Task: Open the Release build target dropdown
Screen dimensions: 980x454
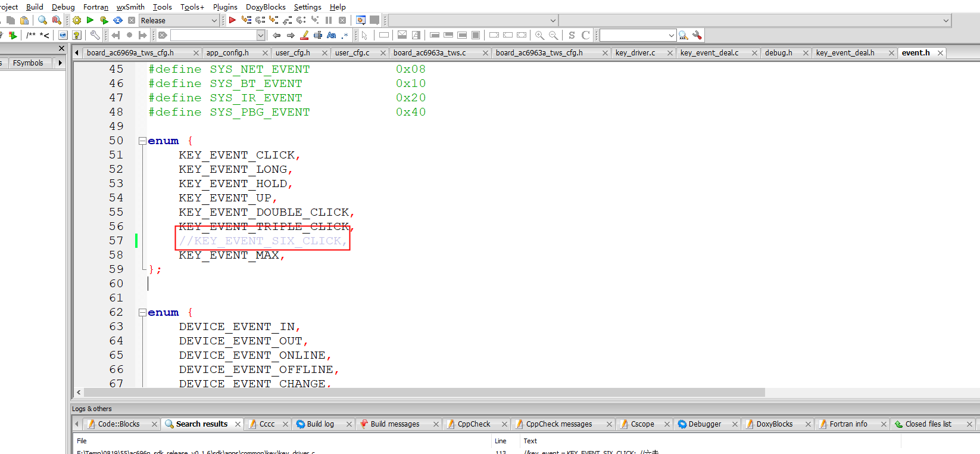Action: [180, 20]
